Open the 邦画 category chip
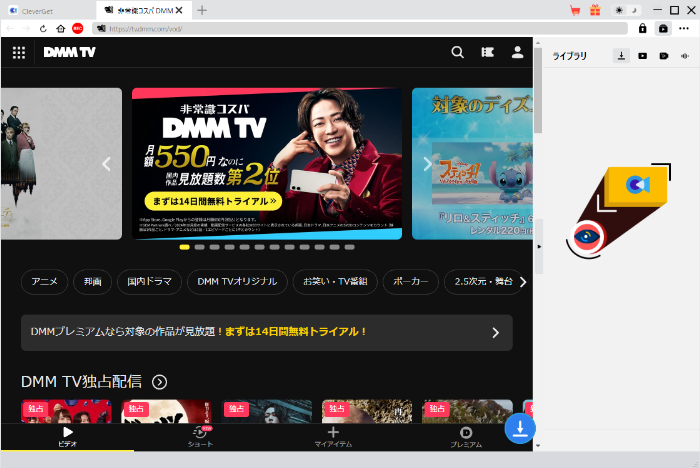700x468 pixels. [92, 282]
